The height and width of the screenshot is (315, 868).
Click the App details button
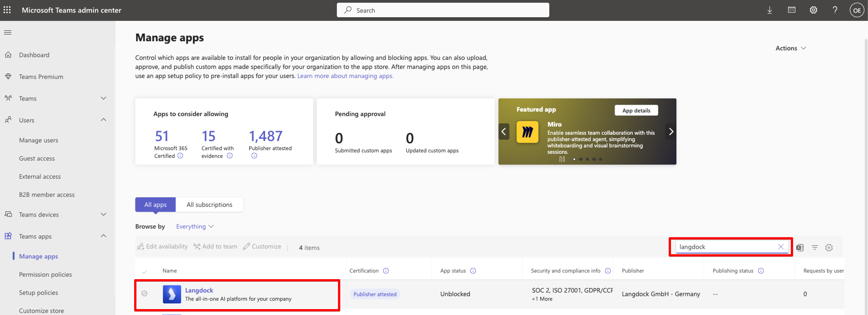point(636,110)
